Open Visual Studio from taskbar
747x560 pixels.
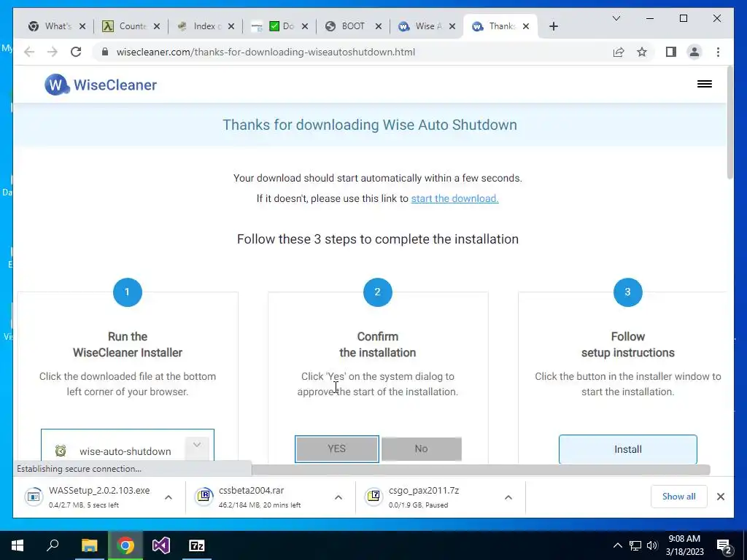161,545
